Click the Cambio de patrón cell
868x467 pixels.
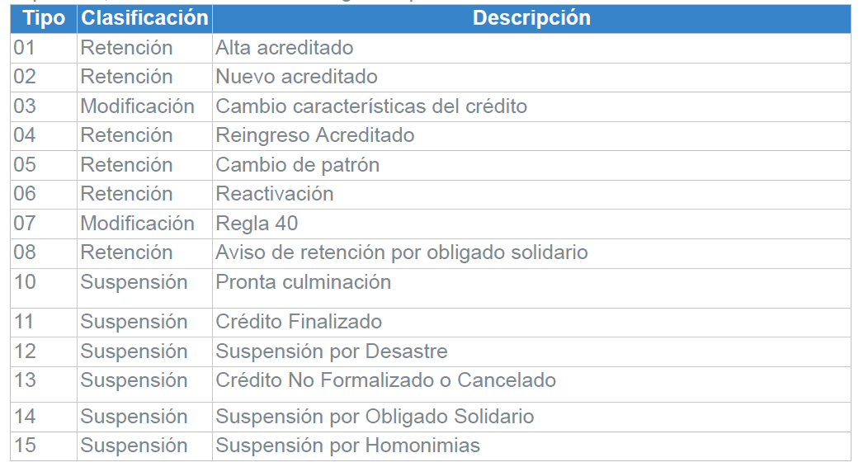click(x=531, y=166)
